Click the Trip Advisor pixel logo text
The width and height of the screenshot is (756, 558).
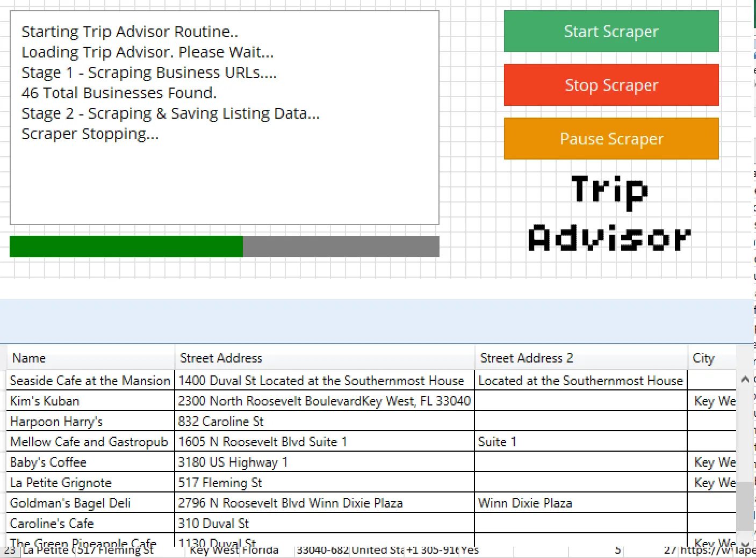tap(610, 213)
